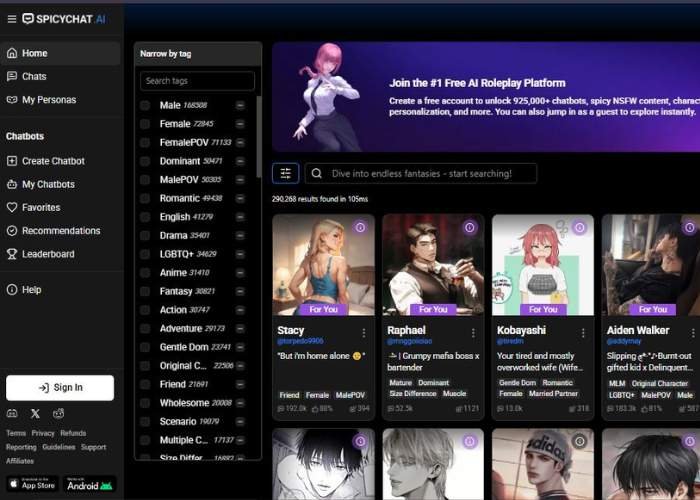The image size is (700, 500).
Task: Open the Privacy link in the footer
Action: click(43, 433)
